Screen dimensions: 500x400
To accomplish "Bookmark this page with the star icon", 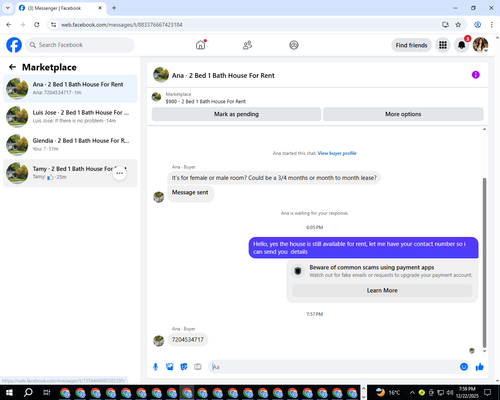I will (458, 25).
